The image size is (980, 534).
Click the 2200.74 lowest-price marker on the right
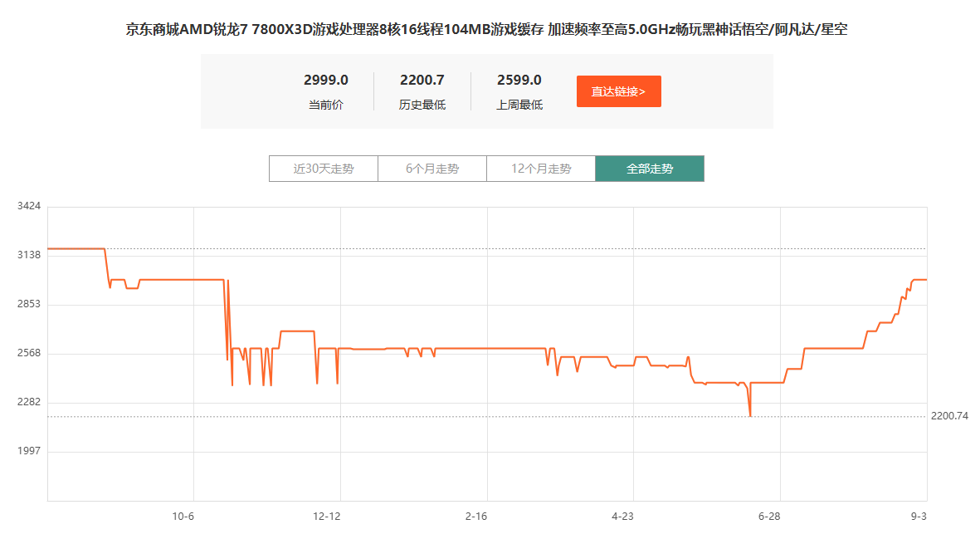(x=948, y=414)
